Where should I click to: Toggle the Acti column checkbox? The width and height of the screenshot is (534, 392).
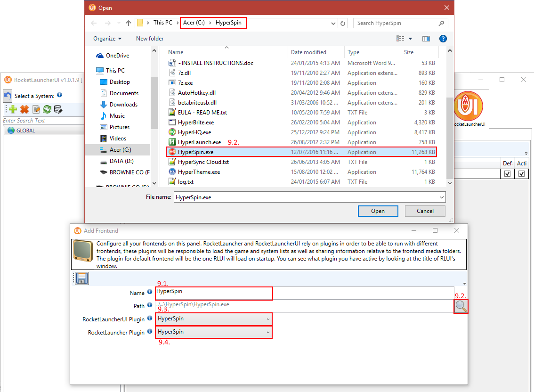click(x=521, y=173)
